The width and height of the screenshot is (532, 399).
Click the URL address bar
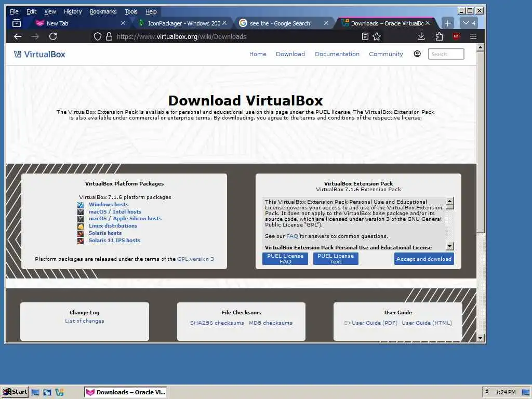(237, 37)
